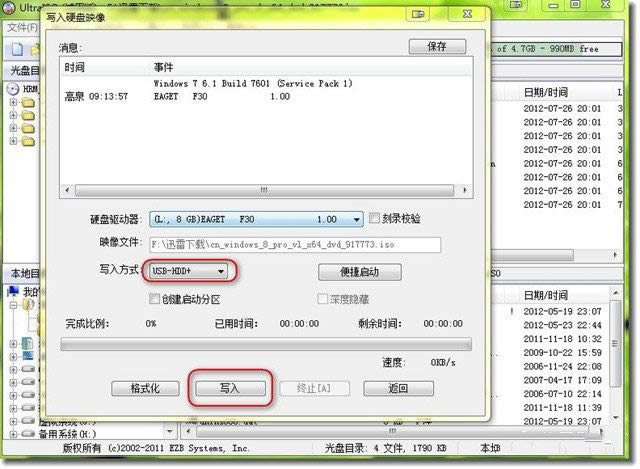
Task: Click the message list scroll-left arrow
Action: [x=67, y=191]
